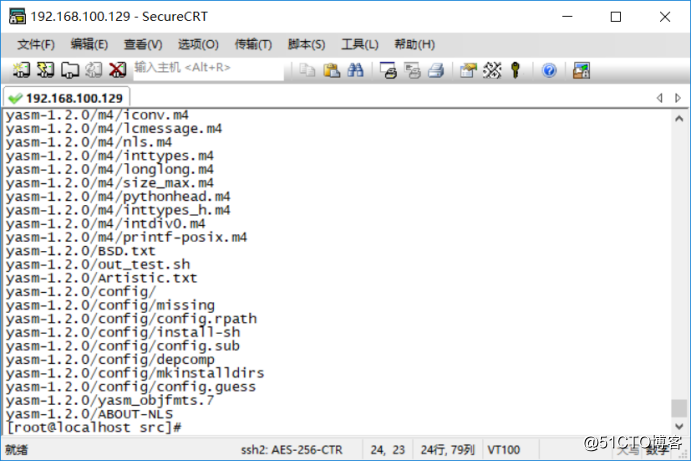This screenshot has height=461, width=692.
Task: Click SecureCRT application icon in title bar
Action: (x=17, y=16)
